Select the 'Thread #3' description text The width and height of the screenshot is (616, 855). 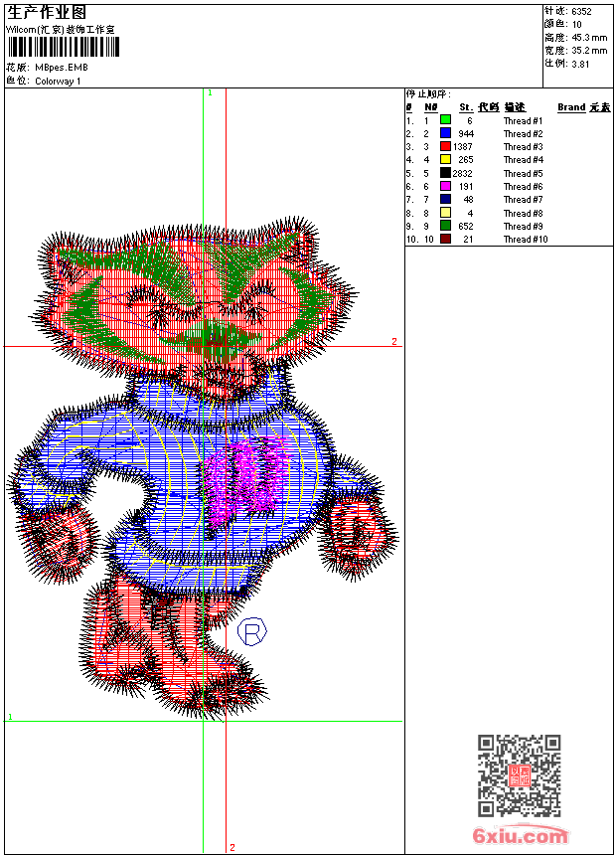(523, 147)
